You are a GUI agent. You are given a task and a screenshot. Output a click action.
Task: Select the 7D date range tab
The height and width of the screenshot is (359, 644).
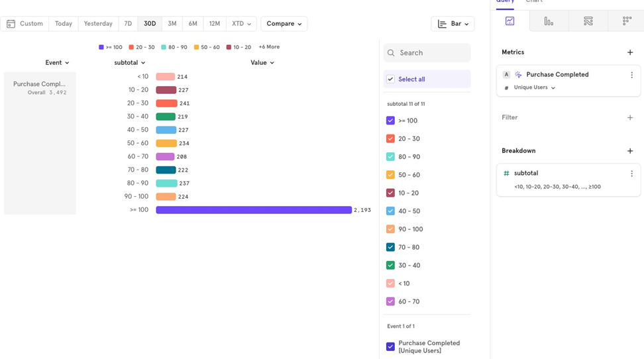(128, 24)
